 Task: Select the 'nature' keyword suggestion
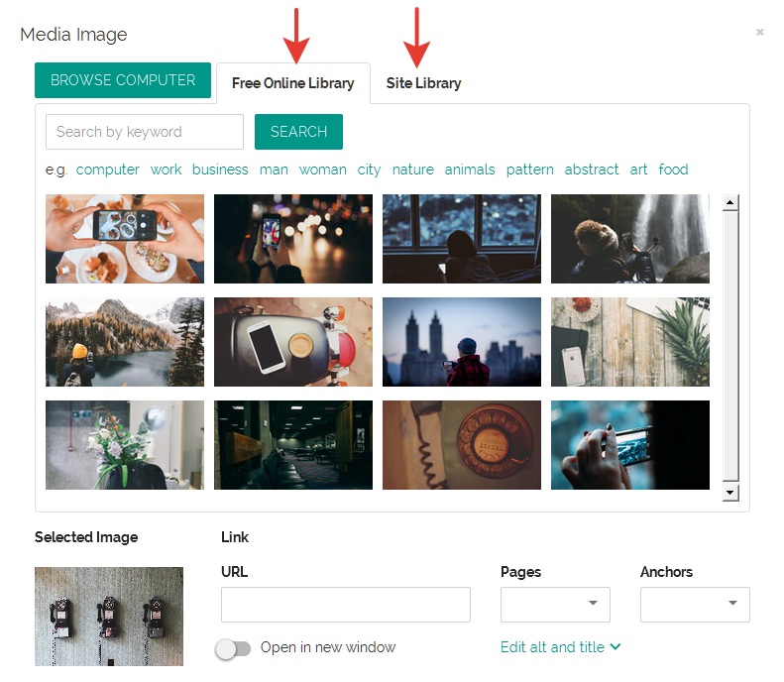click(412, 170)
